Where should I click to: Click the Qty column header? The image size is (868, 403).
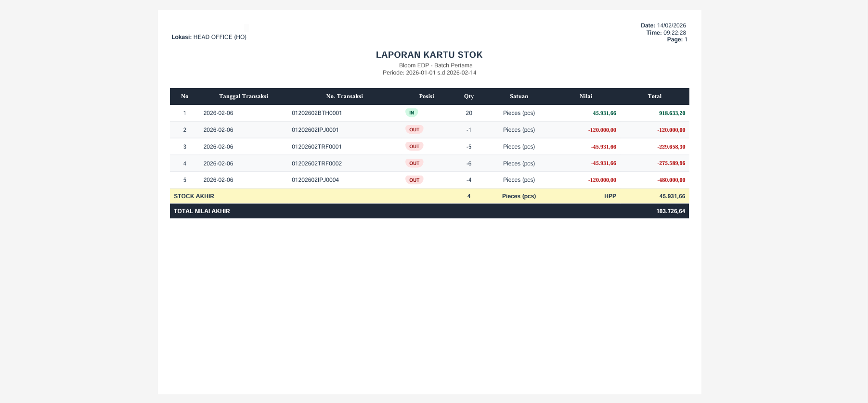[468, 96]
